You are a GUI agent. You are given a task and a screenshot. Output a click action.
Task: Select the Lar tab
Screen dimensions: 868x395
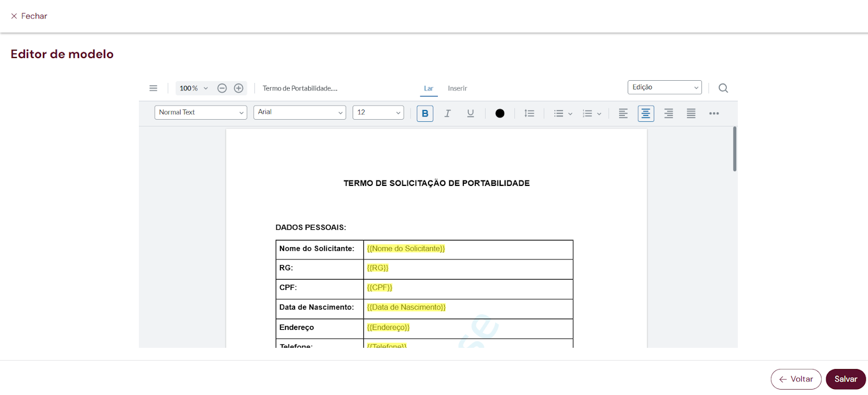click(429, 88)
